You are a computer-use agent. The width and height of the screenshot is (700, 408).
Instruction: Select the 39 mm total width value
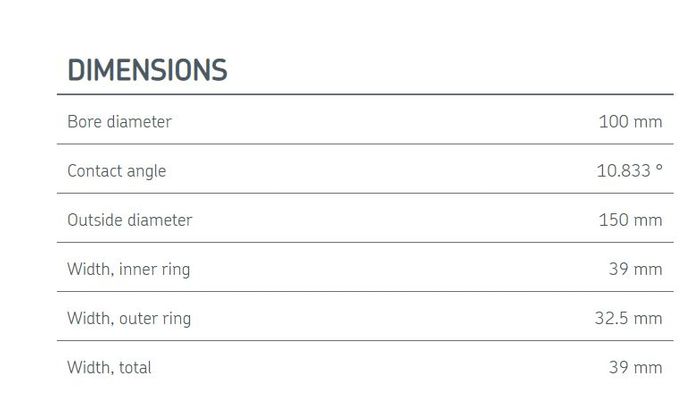pyautogui.click(x=635, y=368)
